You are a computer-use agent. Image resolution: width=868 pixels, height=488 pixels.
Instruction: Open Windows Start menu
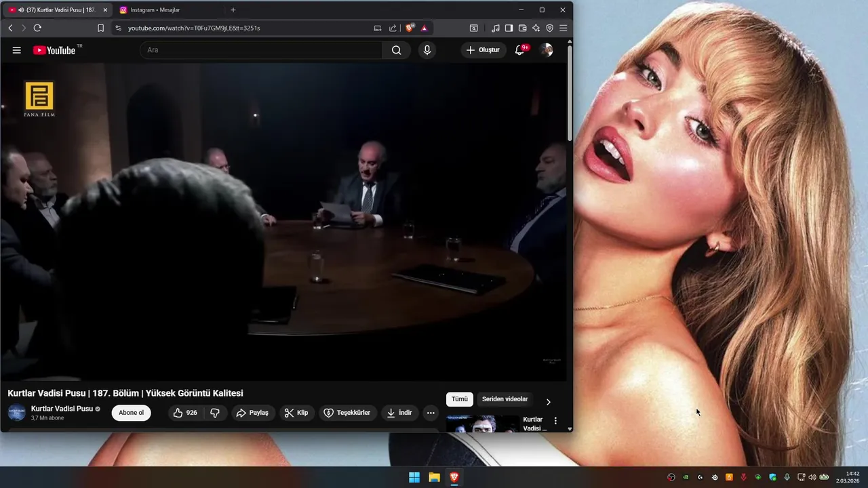click(x=414, y=477)
